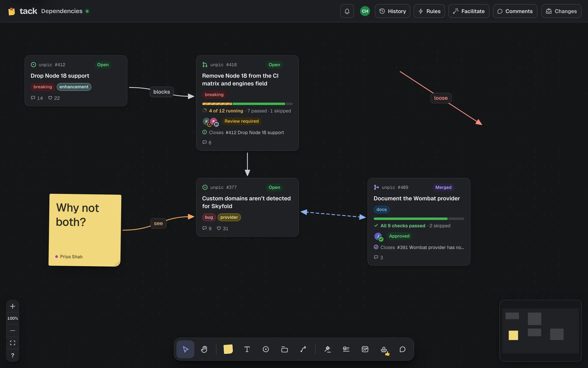Viewport: 588px width, 368px height.
Task: Open the Rules panel
Action: coord(429,11)
